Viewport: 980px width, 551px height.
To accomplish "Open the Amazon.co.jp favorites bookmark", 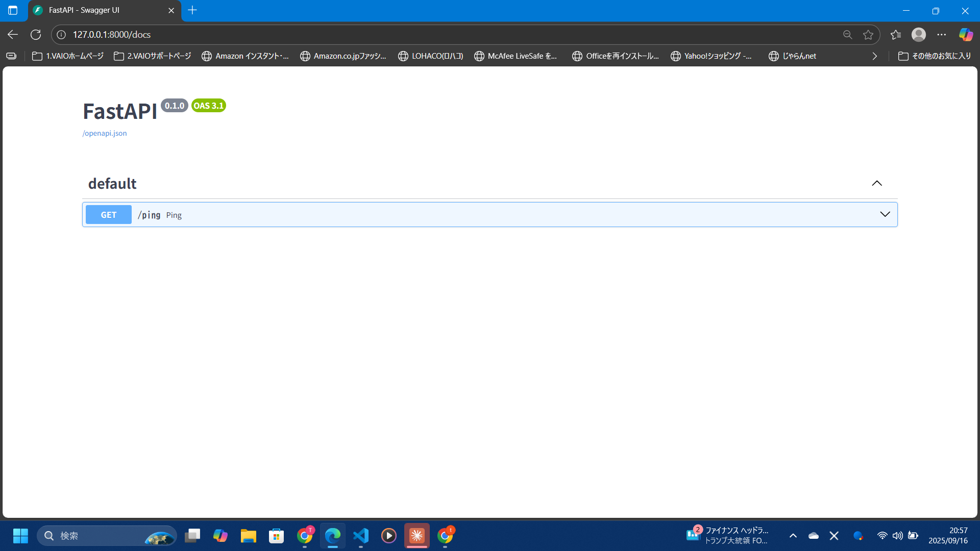I will tap(343, 56).
